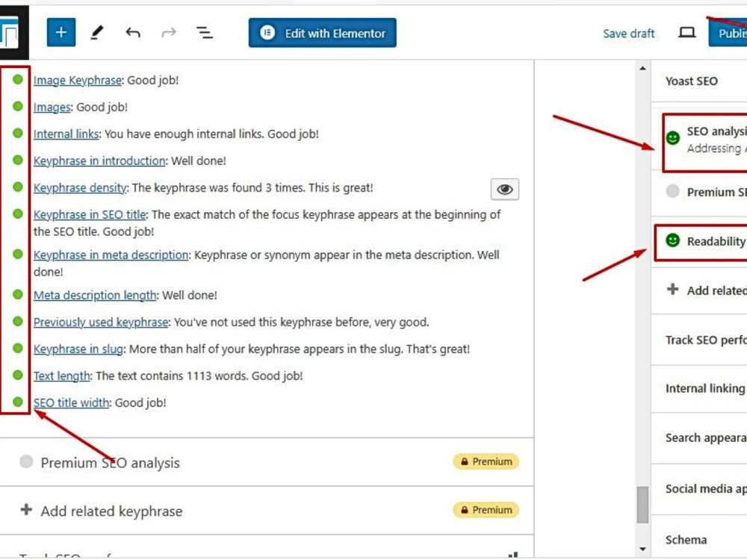Click the Publish button
The image size is (747, 560).
(728, 33)
